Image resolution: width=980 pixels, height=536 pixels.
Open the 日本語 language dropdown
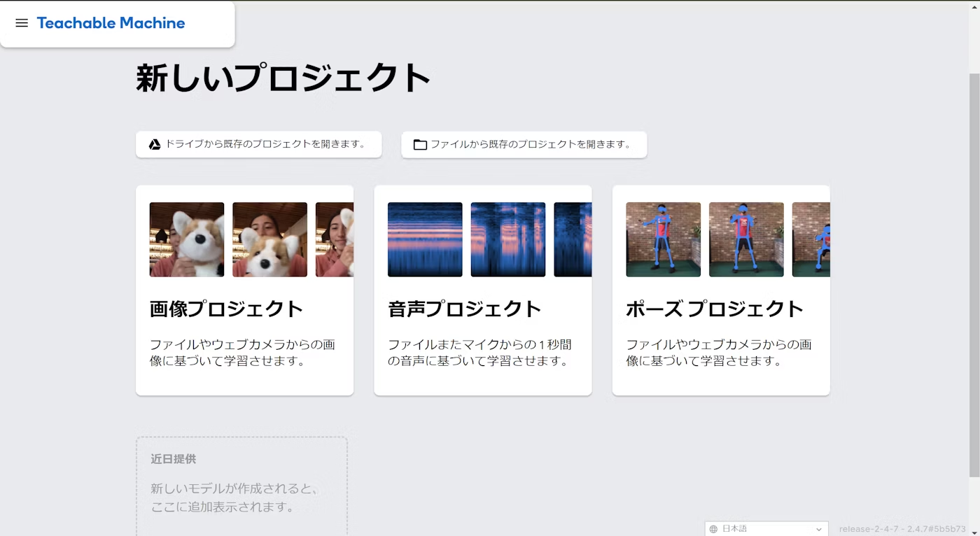click(x=766, y=529)
